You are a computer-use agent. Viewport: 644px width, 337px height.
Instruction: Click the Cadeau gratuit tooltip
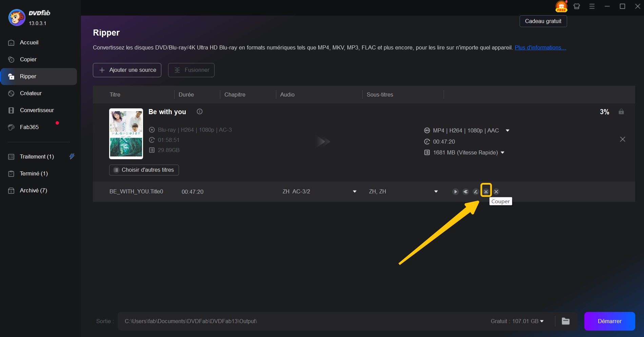coord(543,21)
